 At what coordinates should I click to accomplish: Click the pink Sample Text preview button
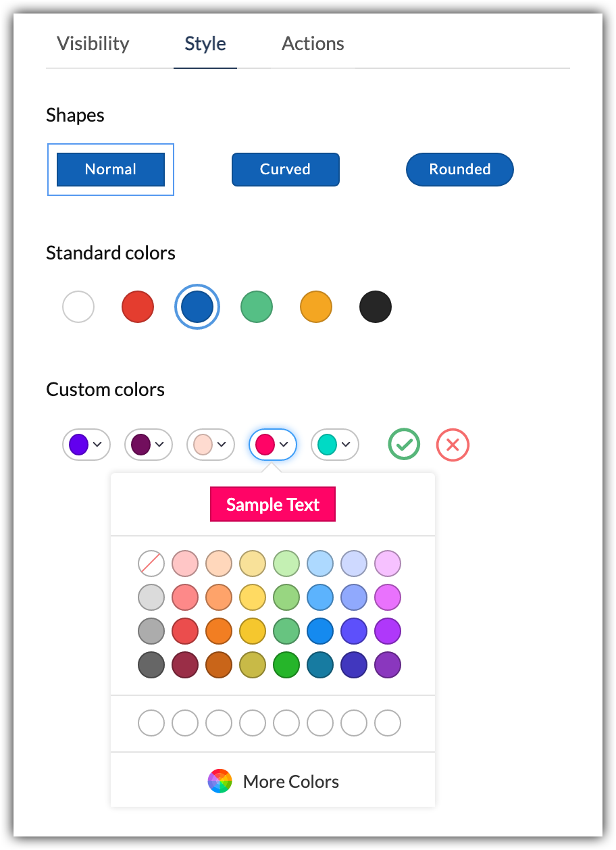pyautogui.click(x=273, y=505)
